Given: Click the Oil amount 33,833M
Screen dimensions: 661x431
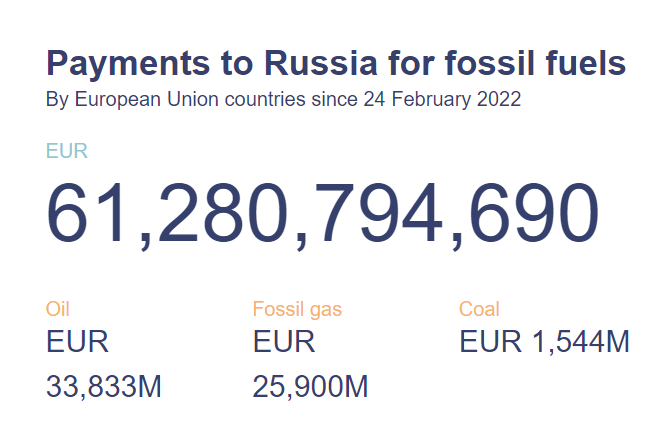Looking at the screenshot, I should coord(104,386).
